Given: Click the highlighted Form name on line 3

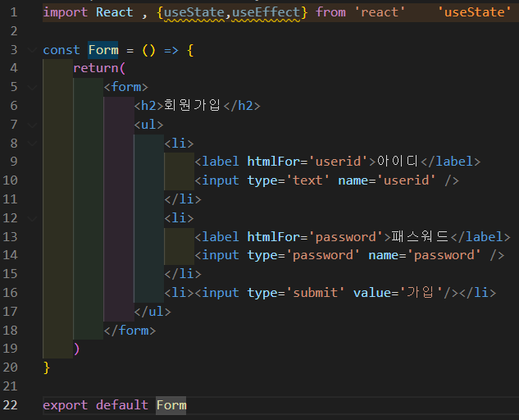Looking at the screenshot, I should (x=103, y=50).
